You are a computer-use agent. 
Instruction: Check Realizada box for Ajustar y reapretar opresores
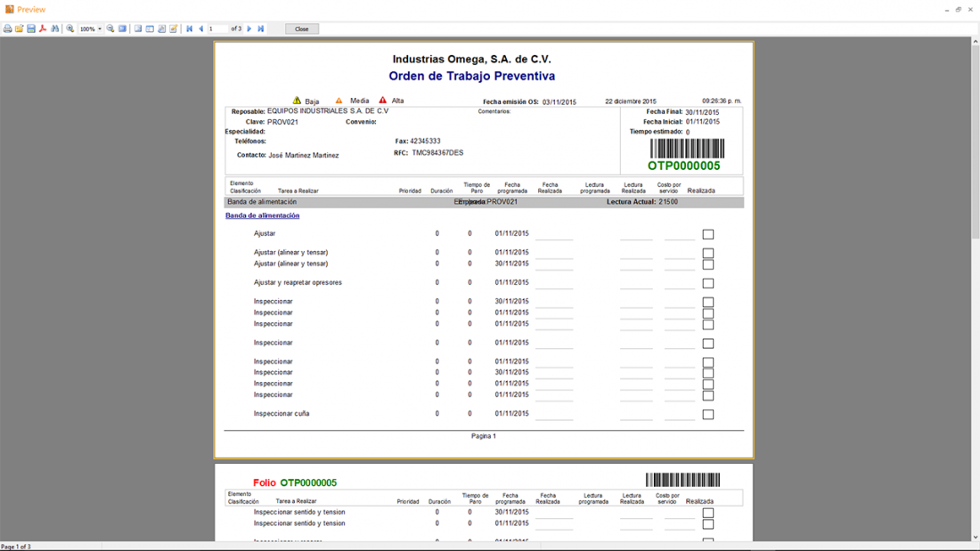click(x=708, y=284)
